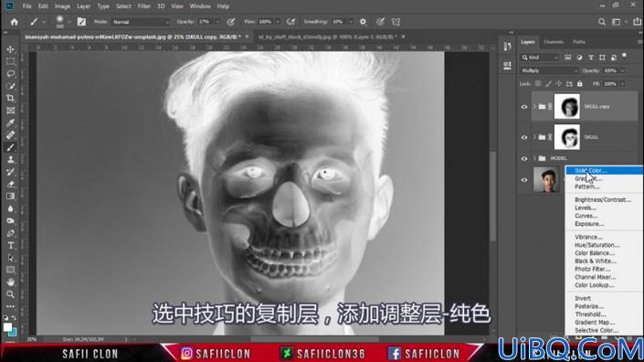Viewport: 644px width, 362px height.
Task: Select the Brush tool in toolbar
Action: 11,147
